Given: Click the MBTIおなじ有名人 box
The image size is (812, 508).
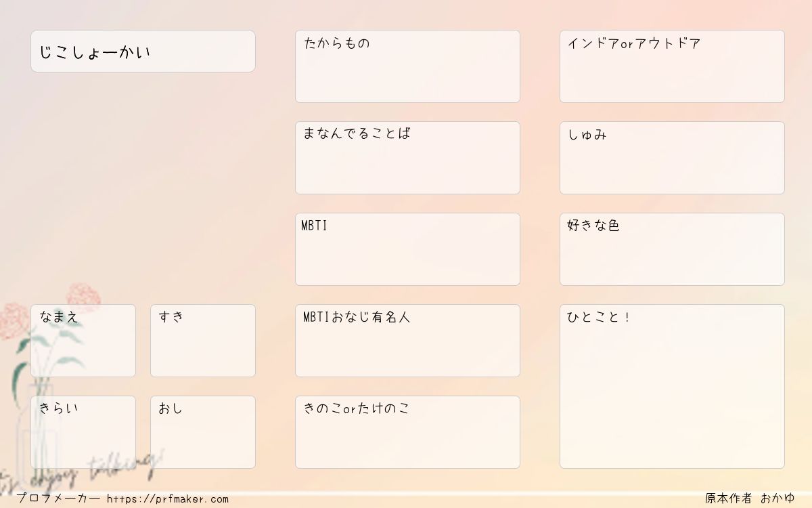Looking at the screenshot, I should click(x=407, y=341).
